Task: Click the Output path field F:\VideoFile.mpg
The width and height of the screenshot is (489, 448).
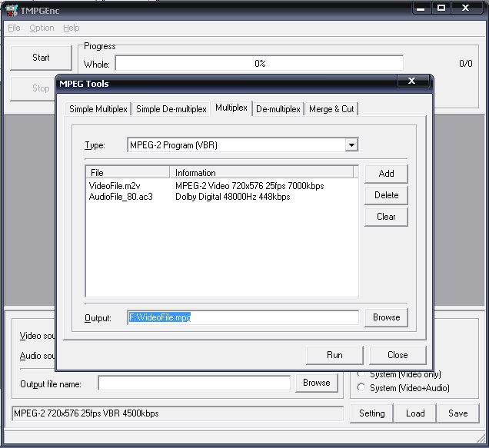Action: click(x=243, y=317)
